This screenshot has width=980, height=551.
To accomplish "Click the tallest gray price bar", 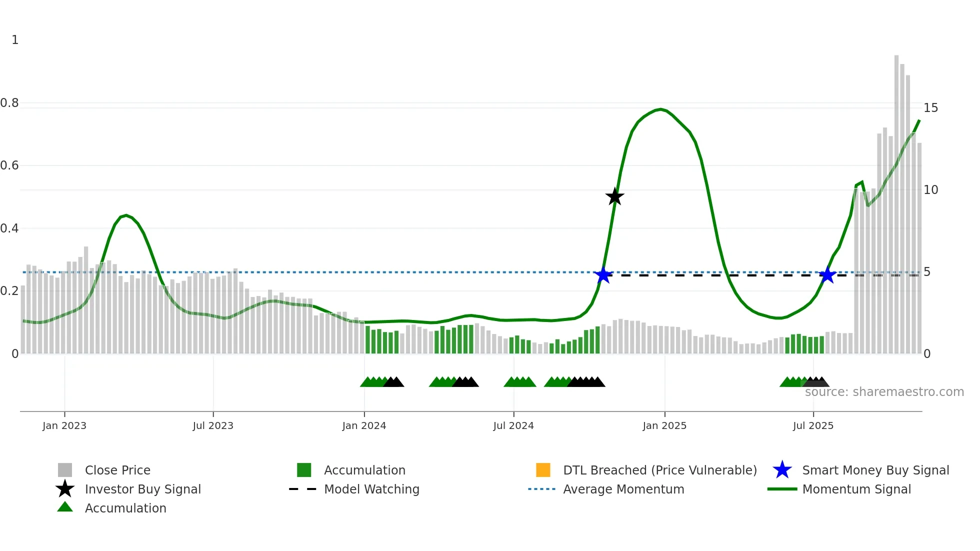I will coord(896,204).
